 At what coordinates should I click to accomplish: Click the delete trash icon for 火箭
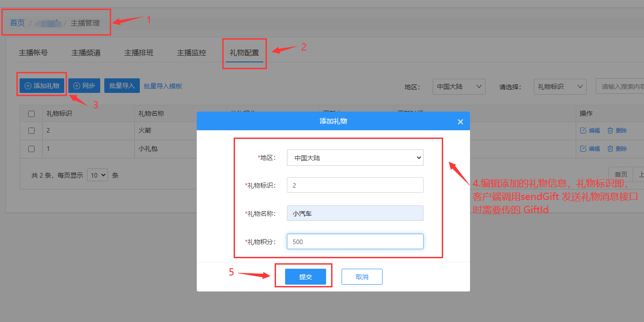tap(610, 131)
